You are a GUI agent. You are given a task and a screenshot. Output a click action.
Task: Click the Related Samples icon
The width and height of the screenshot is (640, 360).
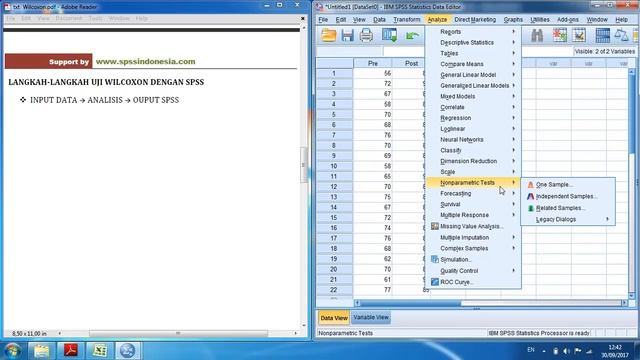(x=530, y=208)
